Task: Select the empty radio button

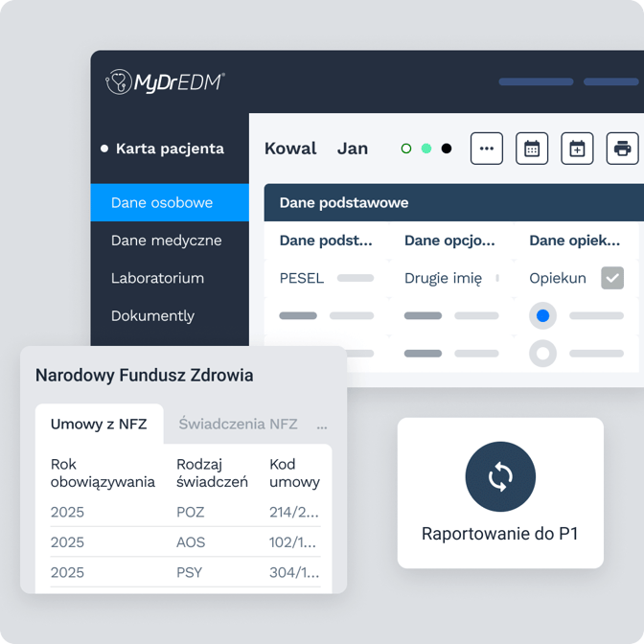Action: [x=542, y=354]
